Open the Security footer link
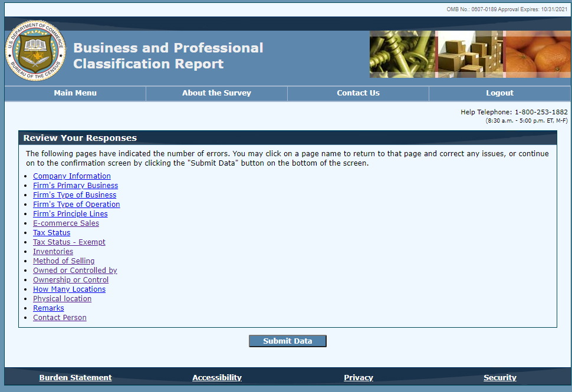 (x=499, y=378)
